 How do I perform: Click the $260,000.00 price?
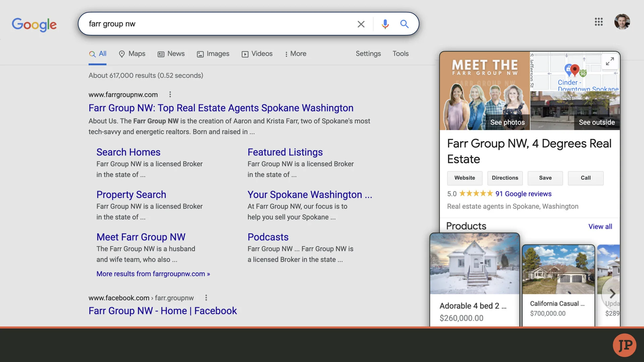pyautogui.click(x=461, y=318)
